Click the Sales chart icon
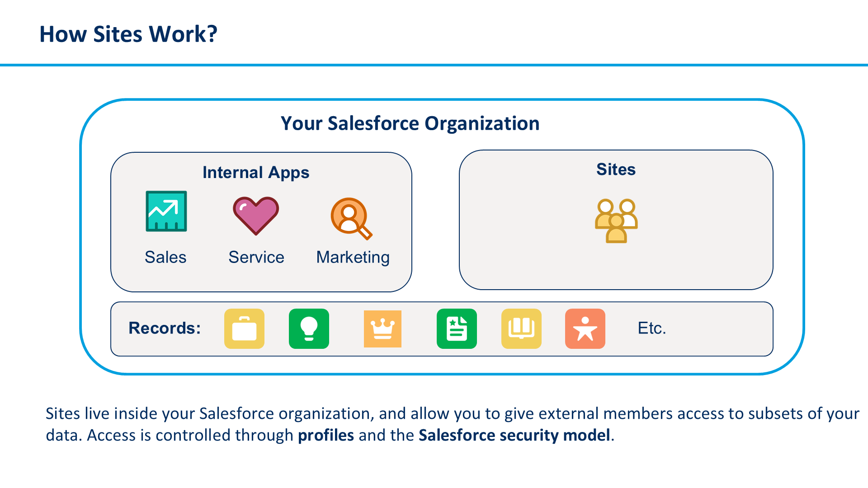The height and width of the screenshot is (488, 868). tap(166, 211)
